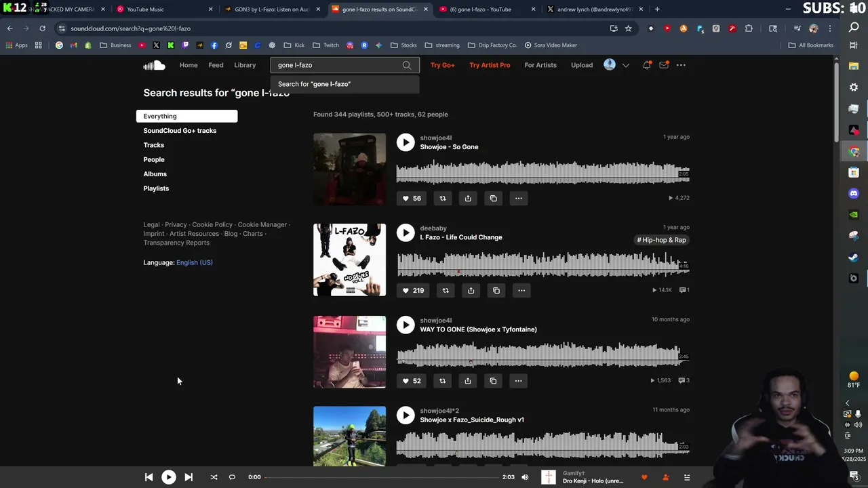The width and height of the screenshot is (868, 488).
Task: Filter results by Albums
Action: coord(155,174)
